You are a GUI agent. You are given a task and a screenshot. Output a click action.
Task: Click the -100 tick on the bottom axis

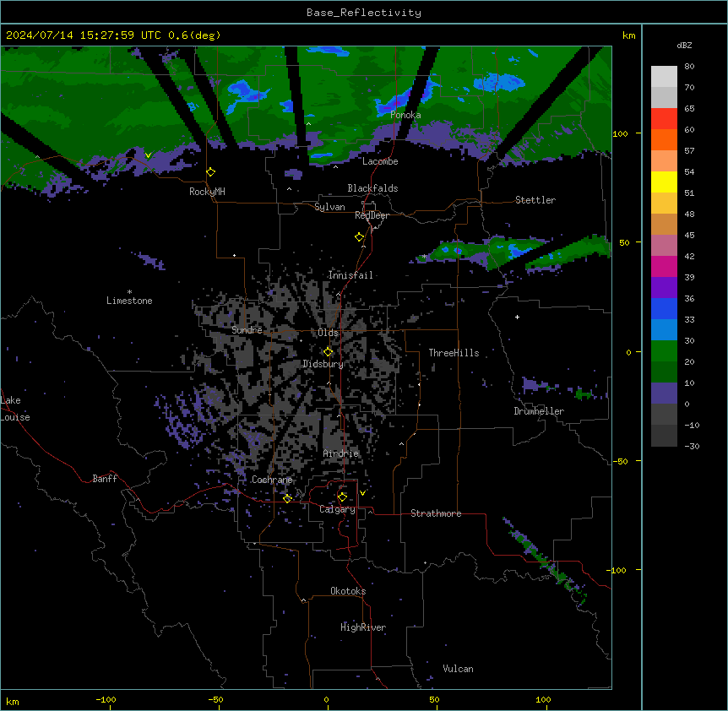point(106,699)
